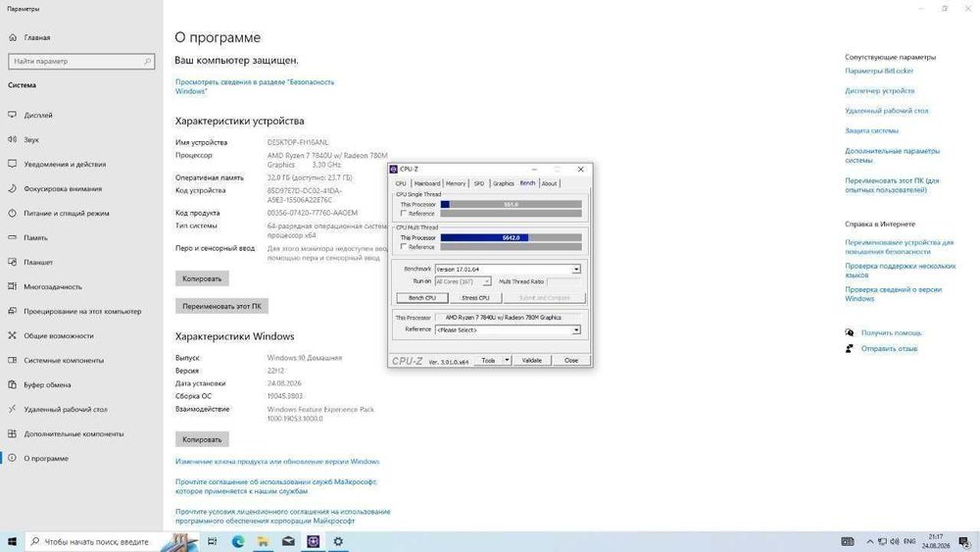This screenshot has width=980, height=552.
Task: Click Копировать under device specifications
Action: point(202,278)
